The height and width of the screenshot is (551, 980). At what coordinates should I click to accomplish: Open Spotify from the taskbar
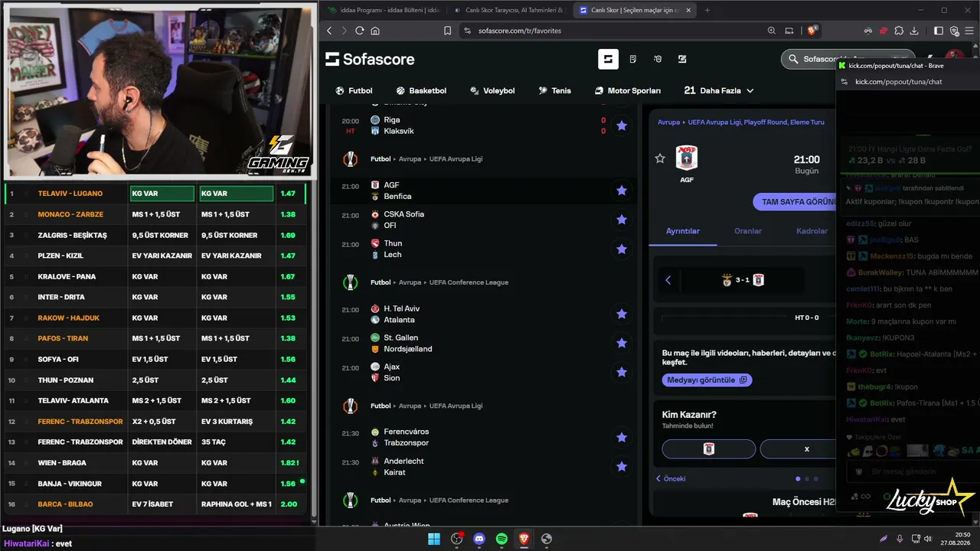pyautogui.click(x=501, y=539)
